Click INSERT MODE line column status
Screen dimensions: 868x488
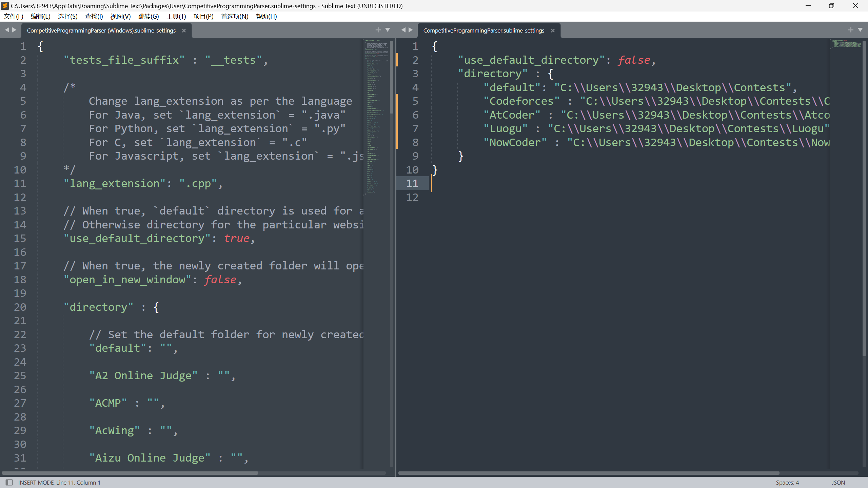coord(59,482)
